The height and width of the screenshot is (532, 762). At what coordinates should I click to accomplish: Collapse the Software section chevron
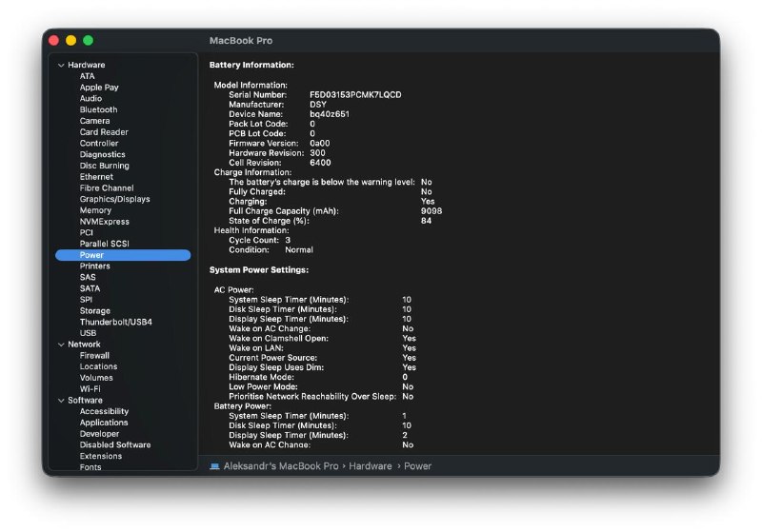point(61,401)
